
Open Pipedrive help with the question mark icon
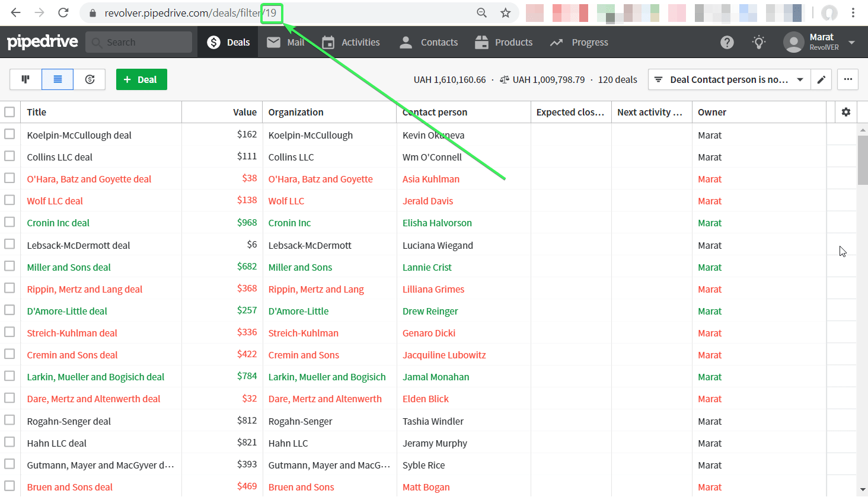727,42
